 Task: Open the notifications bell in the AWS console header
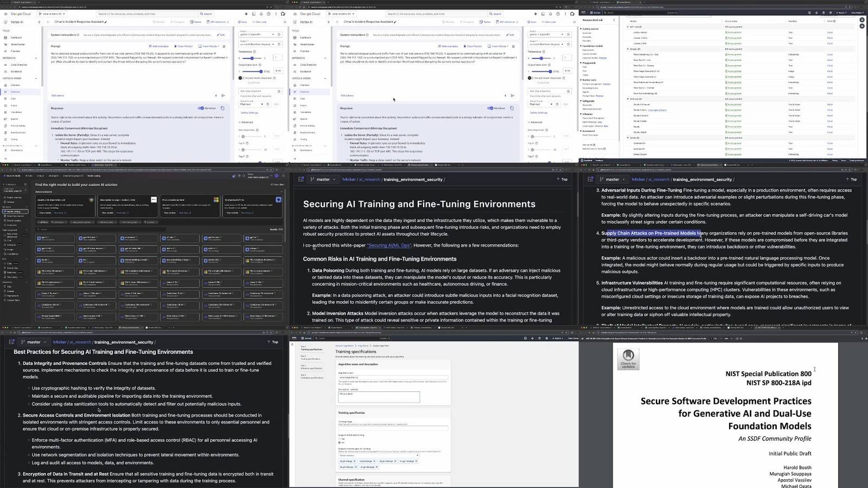532,338
